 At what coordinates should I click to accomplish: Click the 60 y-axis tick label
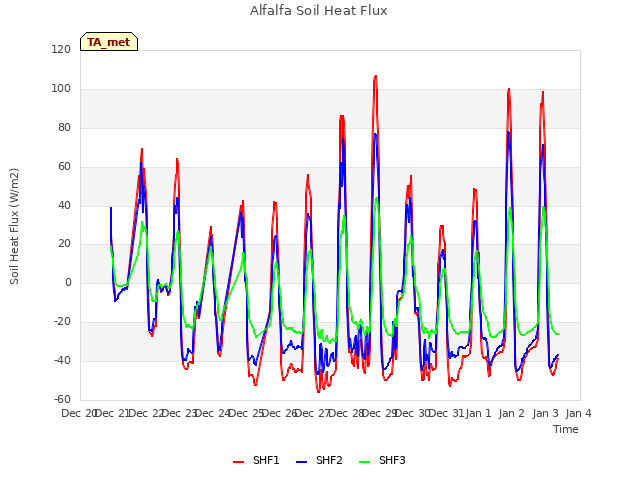pos(64,167)
